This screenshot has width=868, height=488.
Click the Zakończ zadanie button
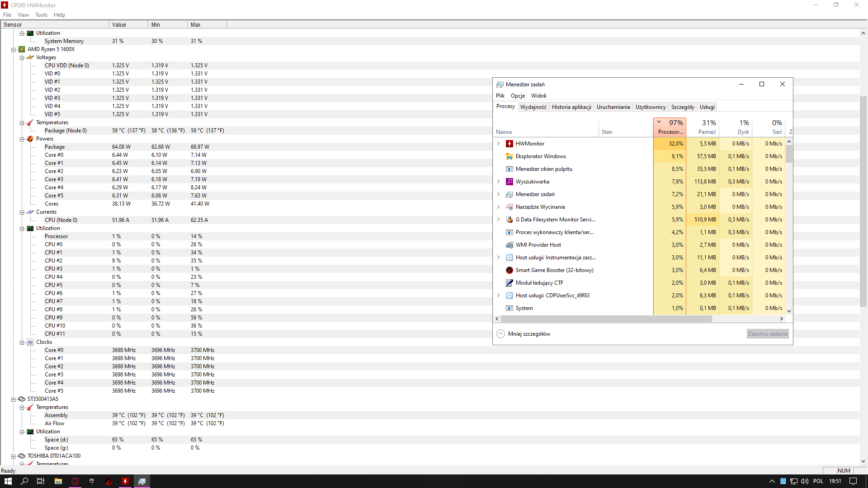tap(768, 334)
